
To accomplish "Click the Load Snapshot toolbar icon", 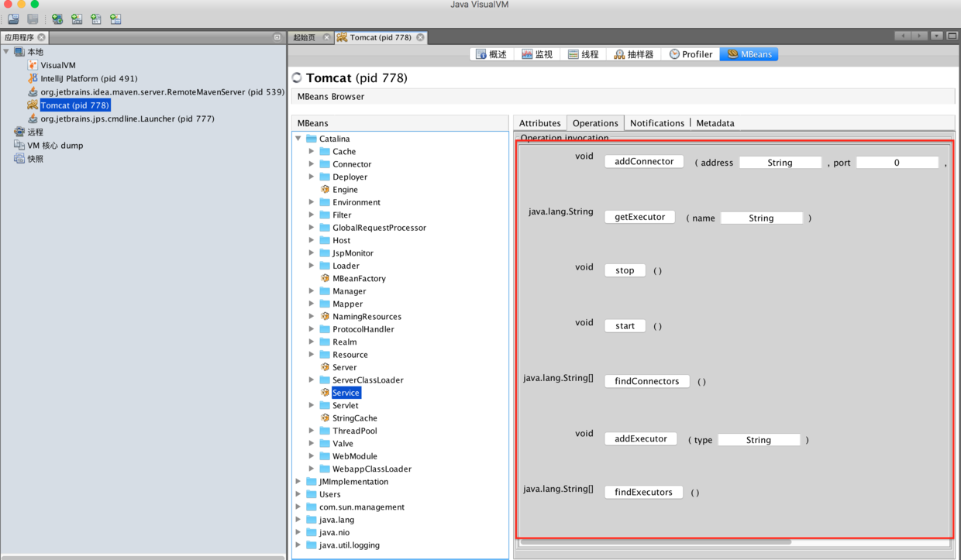I will coord(13,19).
